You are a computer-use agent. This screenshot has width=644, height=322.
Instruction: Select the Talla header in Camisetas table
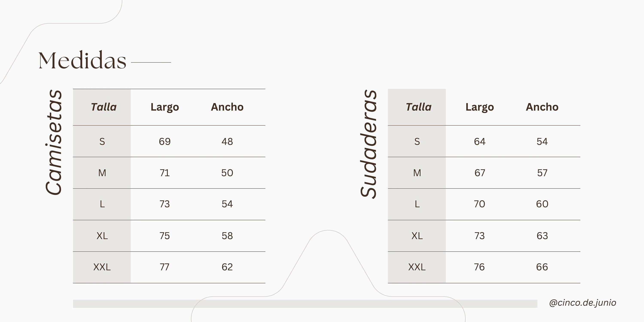104,107
